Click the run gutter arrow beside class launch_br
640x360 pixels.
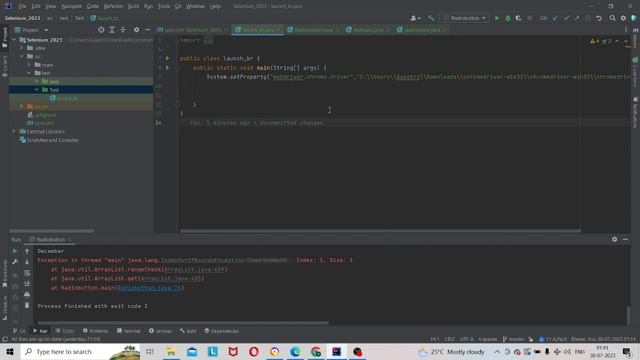[x=168, y=58]
